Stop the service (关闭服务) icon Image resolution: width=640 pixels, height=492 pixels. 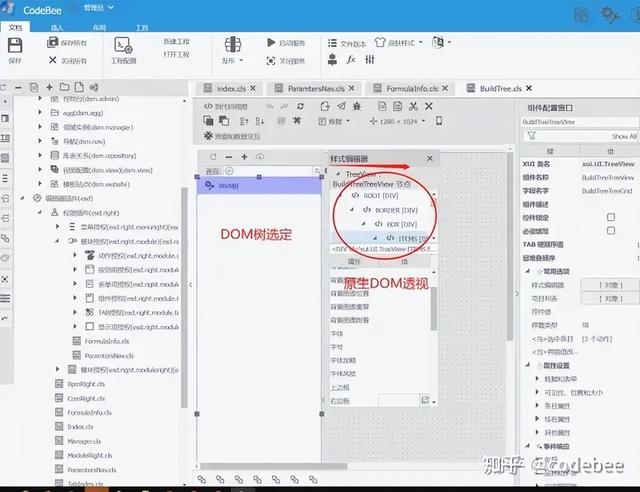[x=271, y=61]
